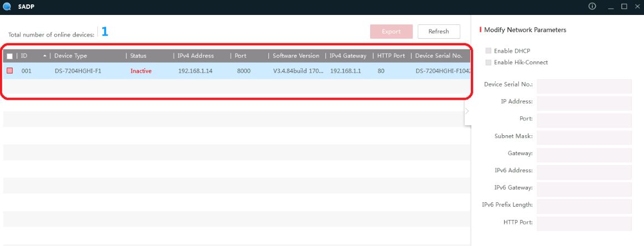Click the IPv4 Gateway column header
This screenshot has width=644, height=246.
click(x=348, y=56)
